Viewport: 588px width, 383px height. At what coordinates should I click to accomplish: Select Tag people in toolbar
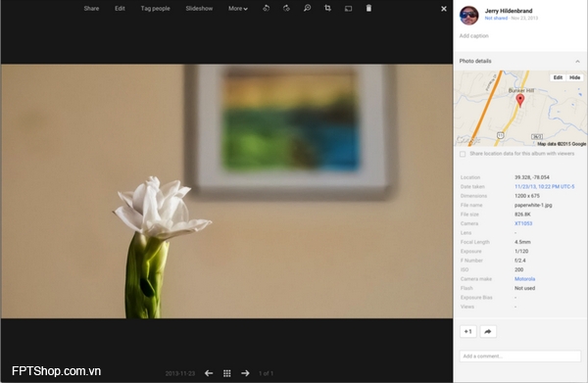click(x=155, y=8)
